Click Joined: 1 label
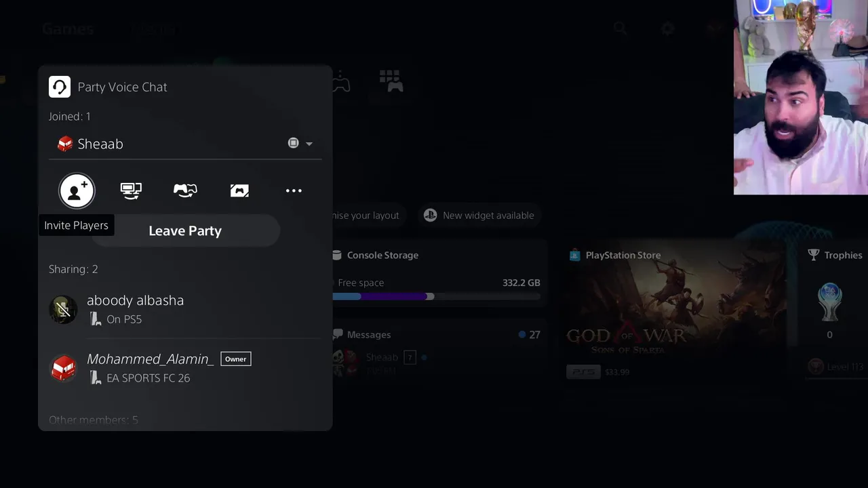The height and width of the screenshot is (488, 868). pos(69,117)
